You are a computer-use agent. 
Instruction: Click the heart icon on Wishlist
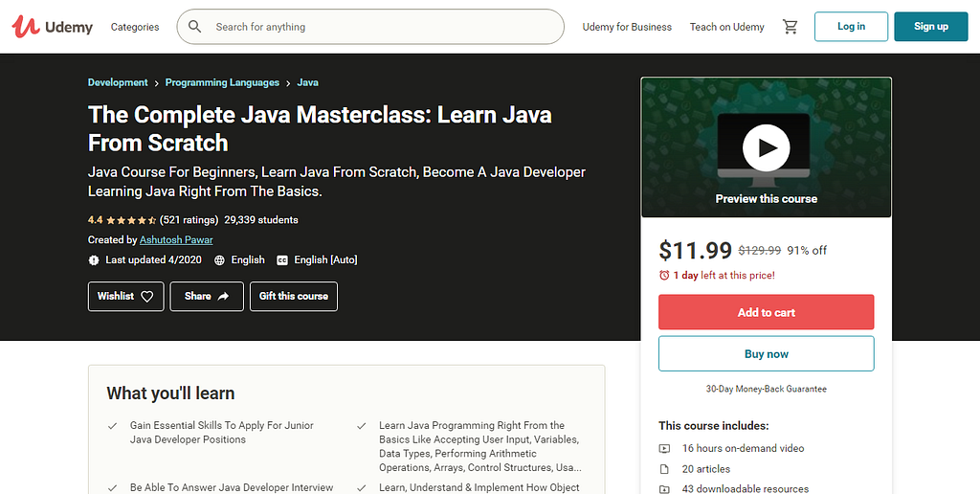[147, 297]
